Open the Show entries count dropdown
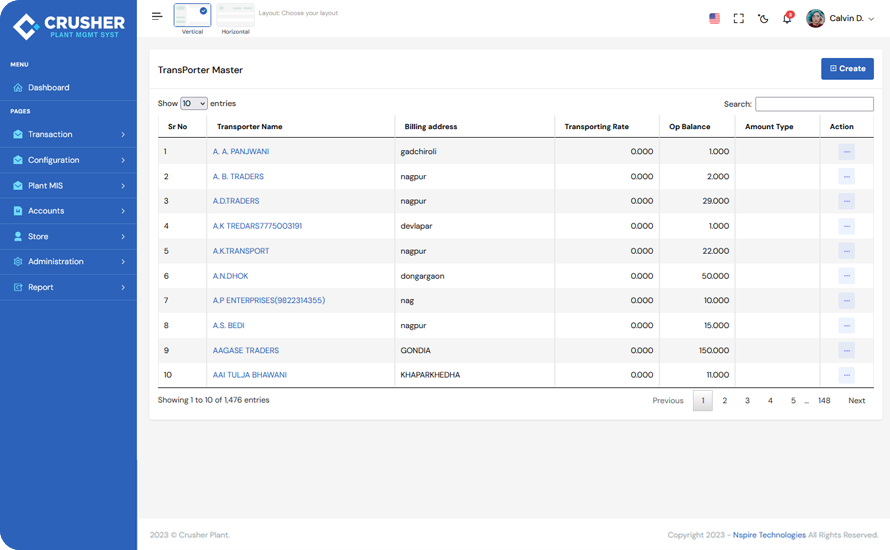The height and width of the screenshot is (550, 890). [193, 104]
